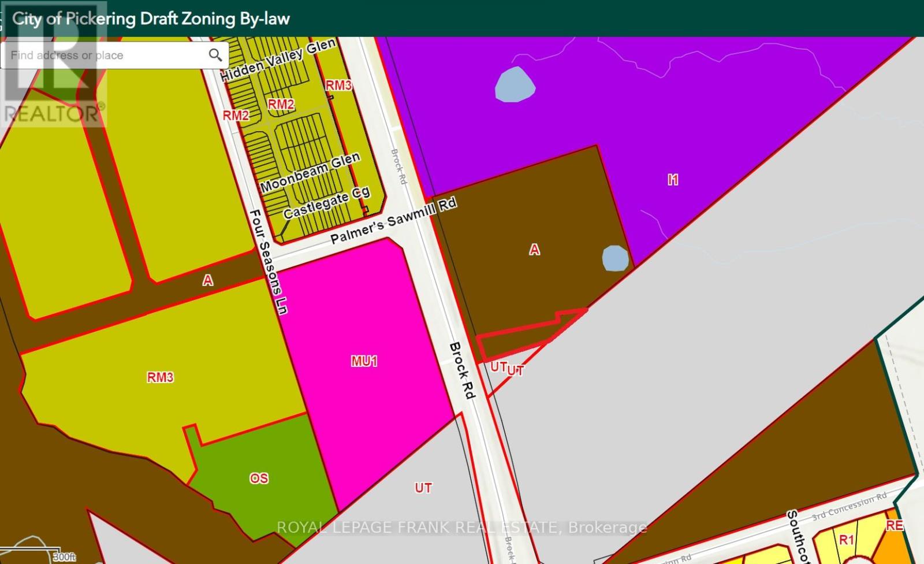This screenshot has width=924, height=564.
Task: Click the green OS zone label
Action: point(259,478)
